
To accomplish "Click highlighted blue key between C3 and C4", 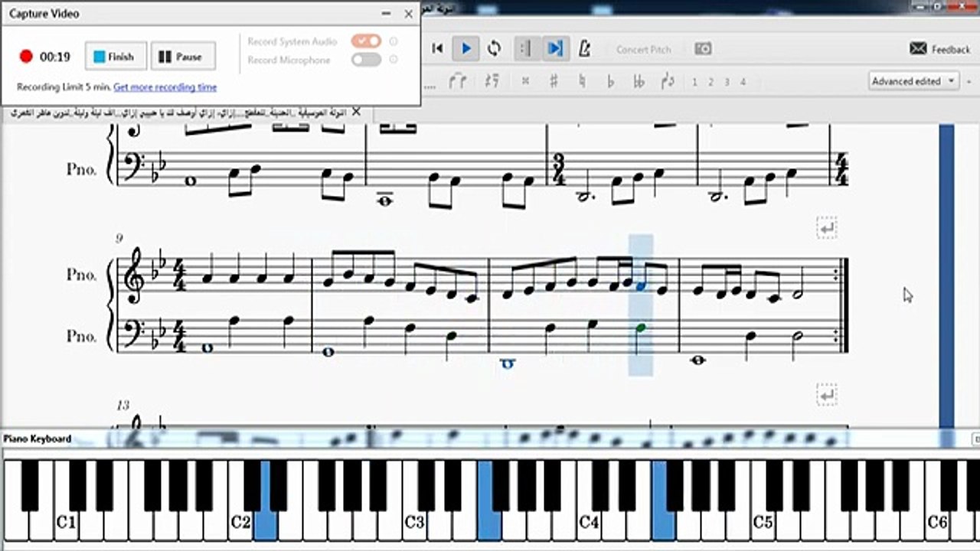I will tap(488, 523).
